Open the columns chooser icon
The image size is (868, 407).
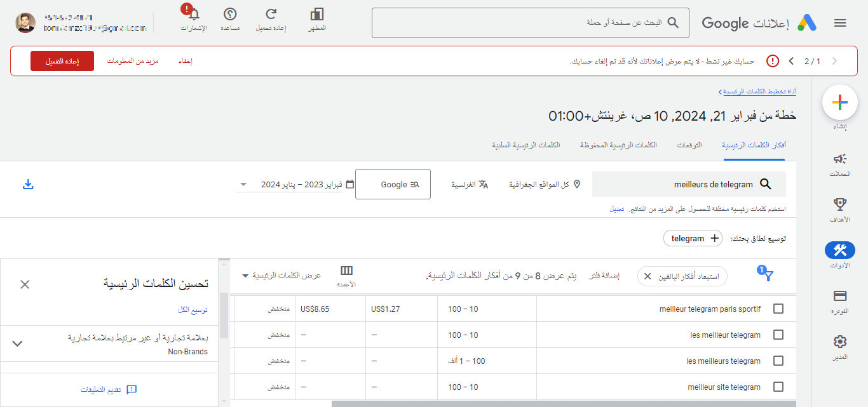[346, 271]
